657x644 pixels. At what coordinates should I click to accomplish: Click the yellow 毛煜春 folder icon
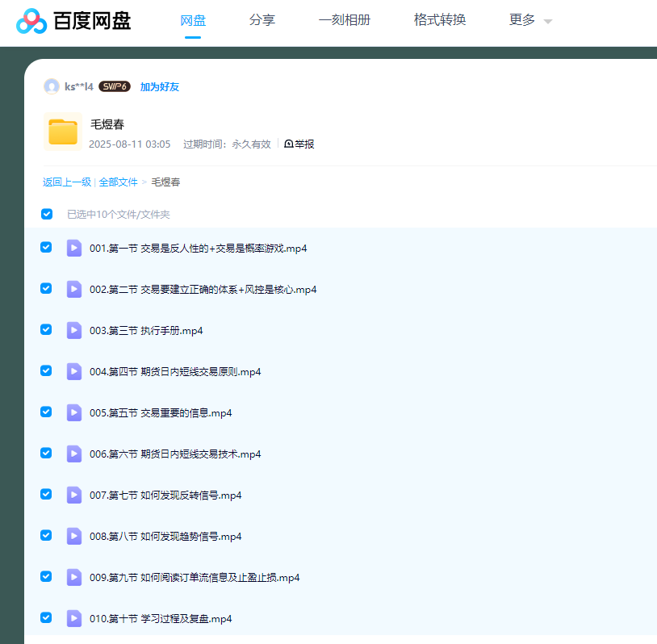(x=62, y=132)
